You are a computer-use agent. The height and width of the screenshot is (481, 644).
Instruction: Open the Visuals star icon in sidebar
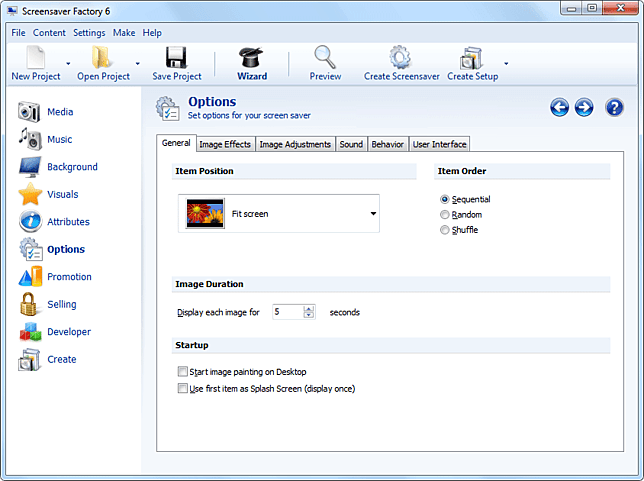(30, 194)
